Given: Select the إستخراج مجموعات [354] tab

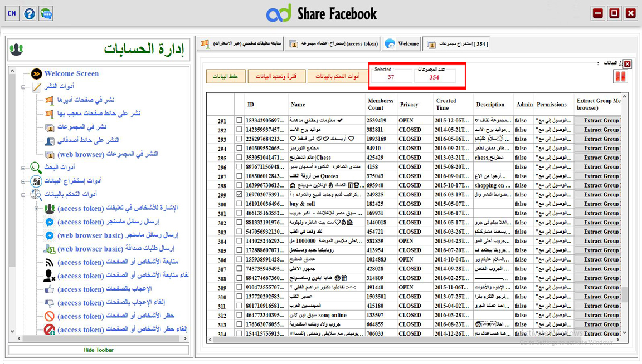Looking at the screenshot, I should tap(456, 44).
